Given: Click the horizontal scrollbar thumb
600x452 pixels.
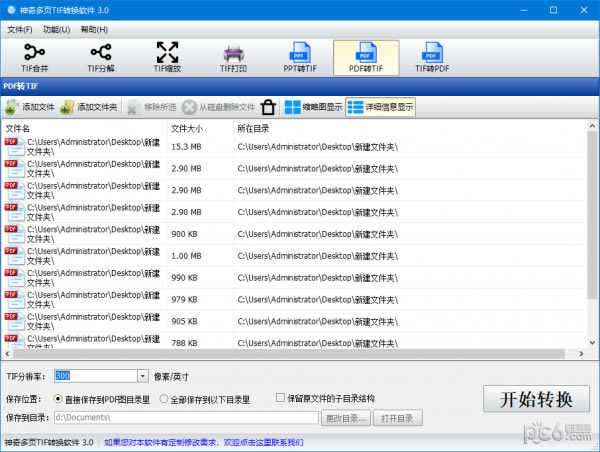Looking at the screenshot, I should coord(289,354).
